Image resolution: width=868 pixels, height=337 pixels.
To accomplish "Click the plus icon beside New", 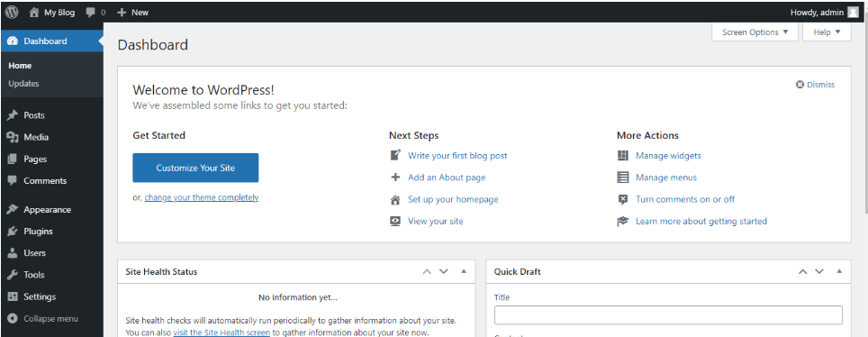I will pos(122,13).
